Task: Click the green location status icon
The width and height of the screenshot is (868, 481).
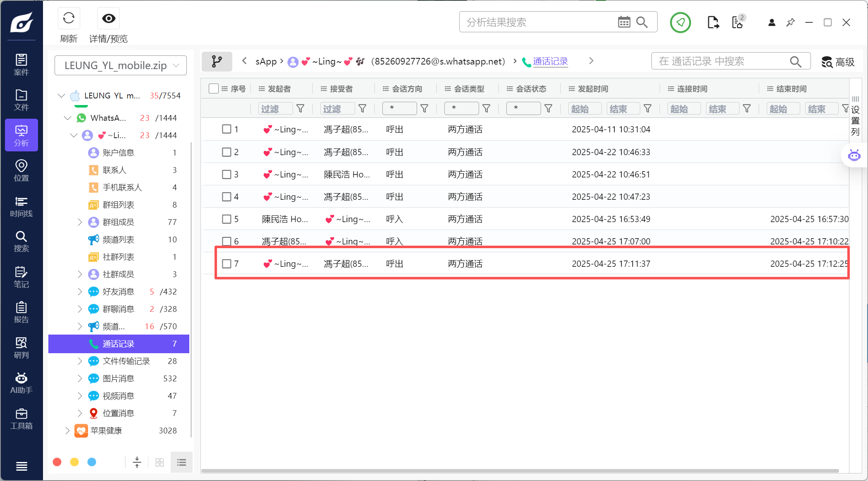Action: click(680, 22)
